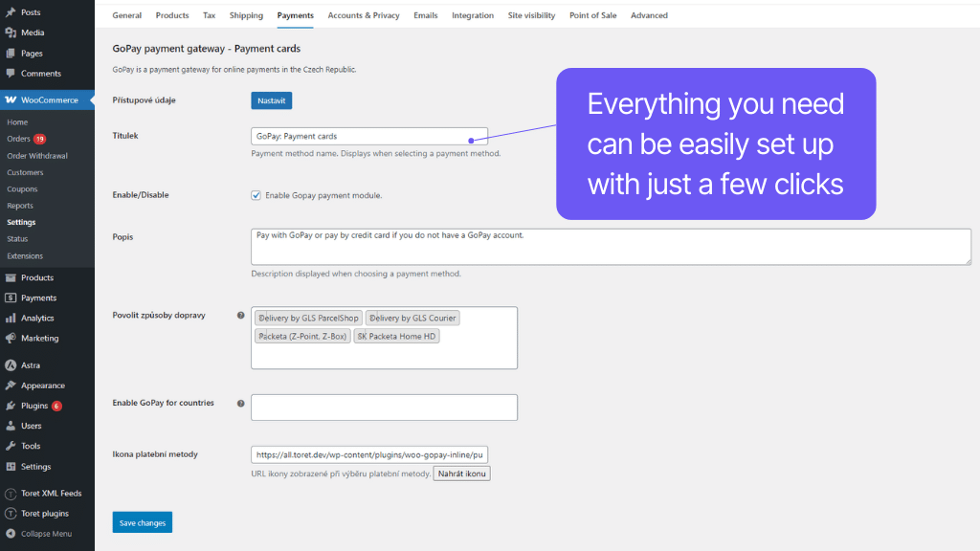Disable the Enable Gopay payment module checkbox
The height and width of the screenshot is (551, 980).
point(256,194)
